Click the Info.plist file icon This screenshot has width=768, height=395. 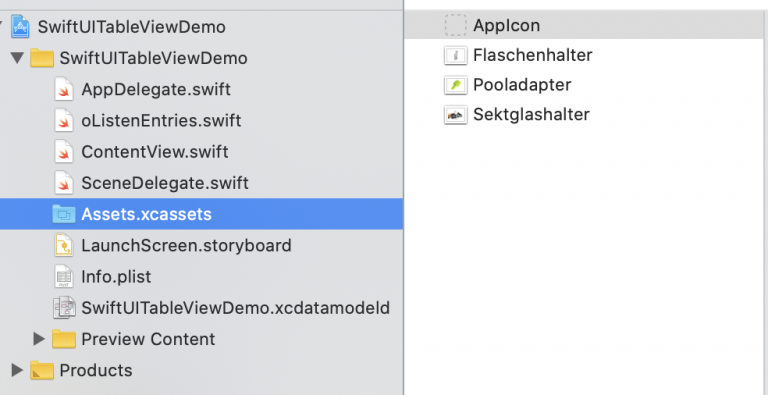[64, 276]
